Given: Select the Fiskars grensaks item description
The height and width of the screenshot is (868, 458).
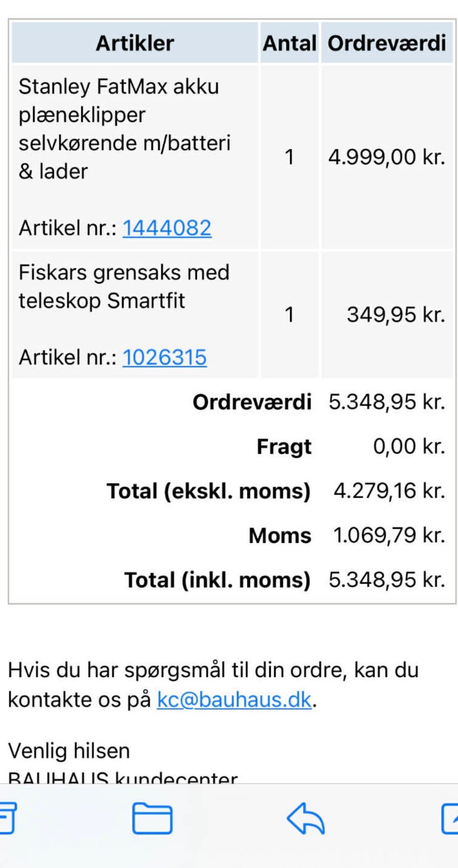Looking at the screenshot, I should tap(124, 286).
